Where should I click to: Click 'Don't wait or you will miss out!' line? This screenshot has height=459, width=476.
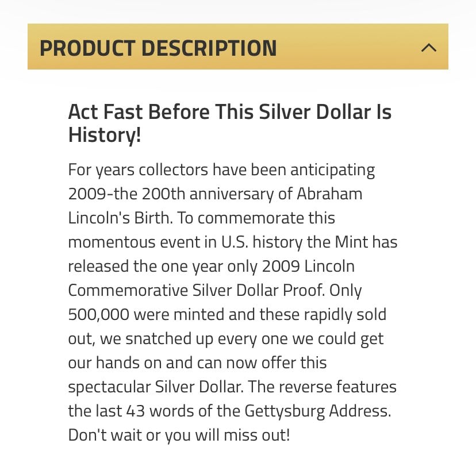[179, 435]
